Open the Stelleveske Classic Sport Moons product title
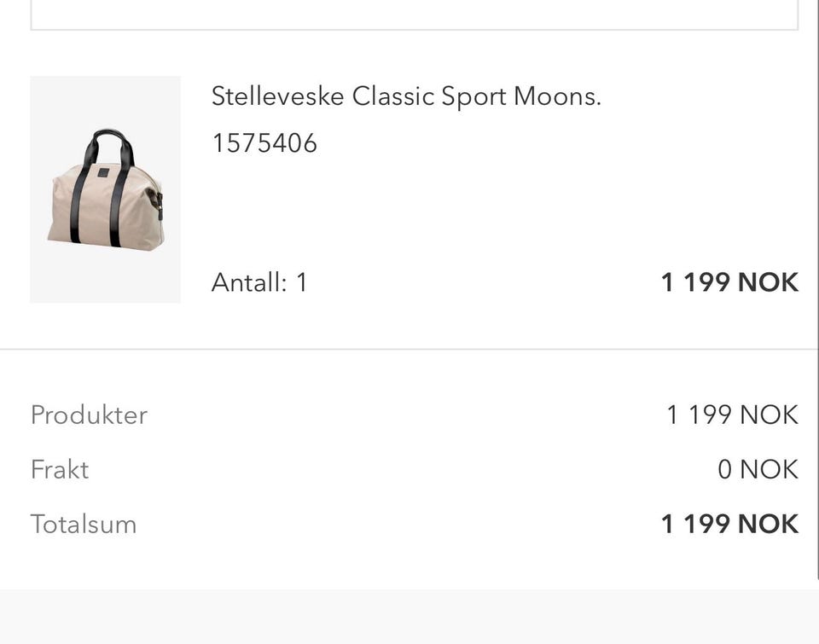 405,96
